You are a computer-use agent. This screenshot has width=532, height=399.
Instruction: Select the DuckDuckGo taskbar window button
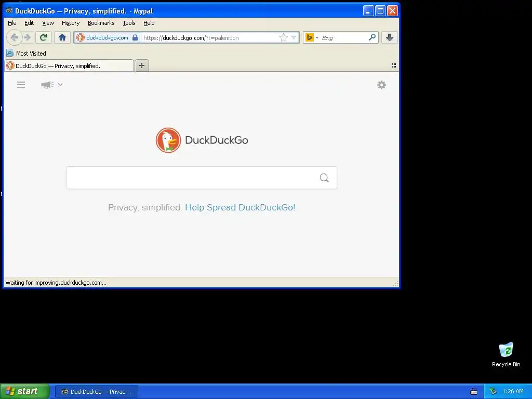tap(96, 392)
